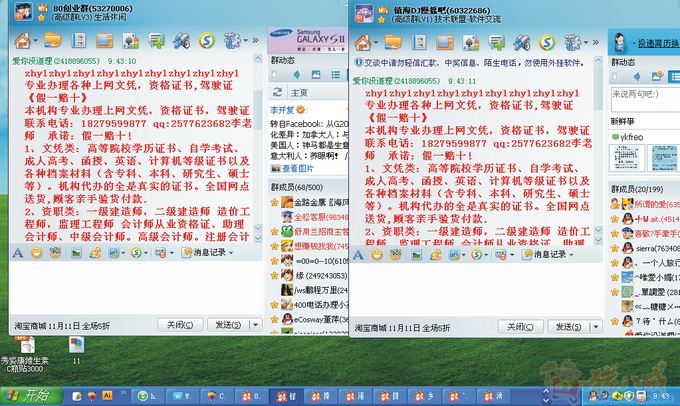Open the arrow next to 发送(S) in 80创业群
Image resolution: width=680 pixels, height=406 pixels.
[x=254, y=325]
